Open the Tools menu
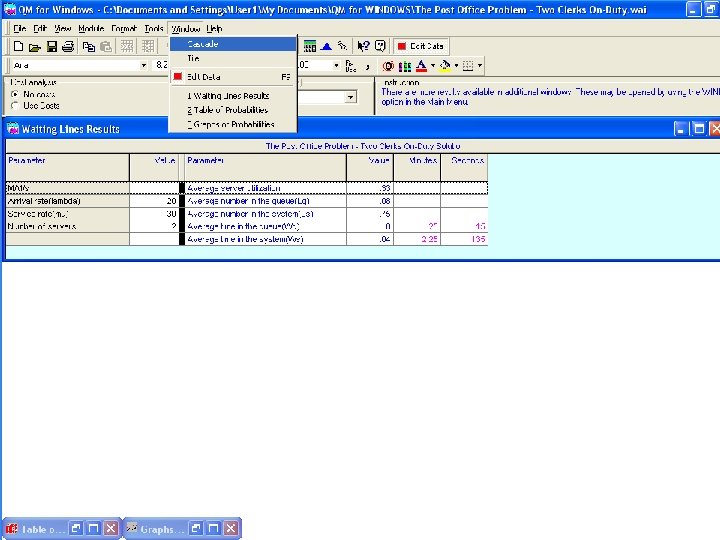The image size is (720, 540). click(154, 28)
